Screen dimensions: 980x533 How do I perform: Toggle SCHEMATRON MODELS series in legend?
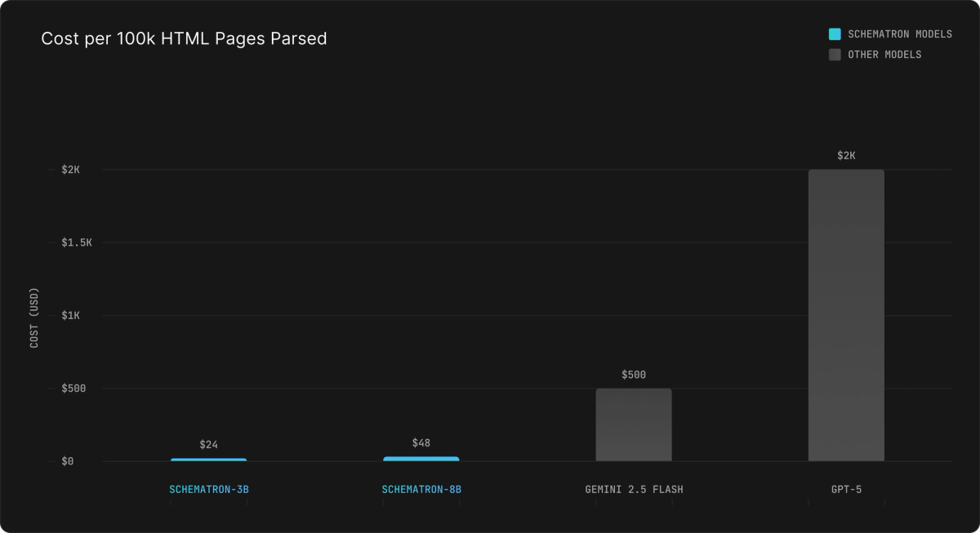click(900, 33)
